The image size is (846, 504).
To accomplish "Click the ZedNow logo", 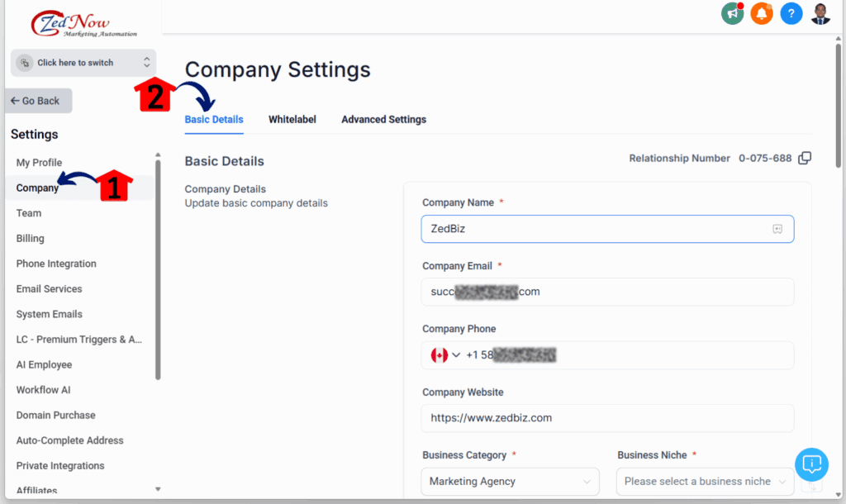I will [x=83, y=24].
